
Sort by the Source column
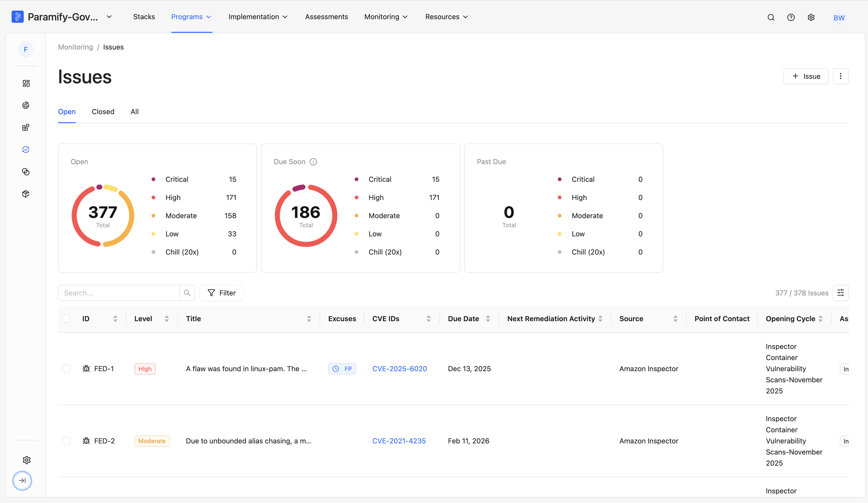click(675, 319)
